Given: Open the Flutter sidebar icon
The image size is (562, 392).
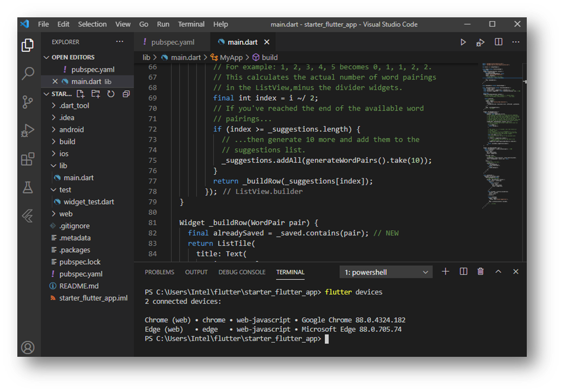Looking at the screenshot, I should click(x=28, y=215).
